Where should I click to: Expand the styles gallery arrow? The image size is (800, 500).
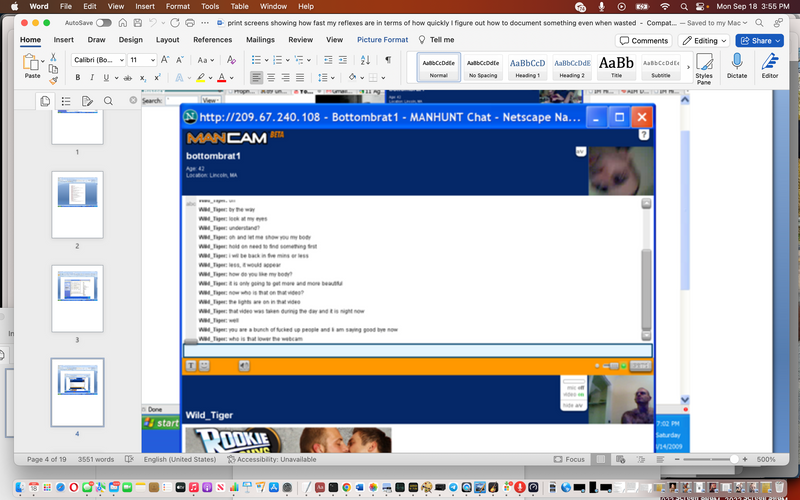[x=688, y=67]
